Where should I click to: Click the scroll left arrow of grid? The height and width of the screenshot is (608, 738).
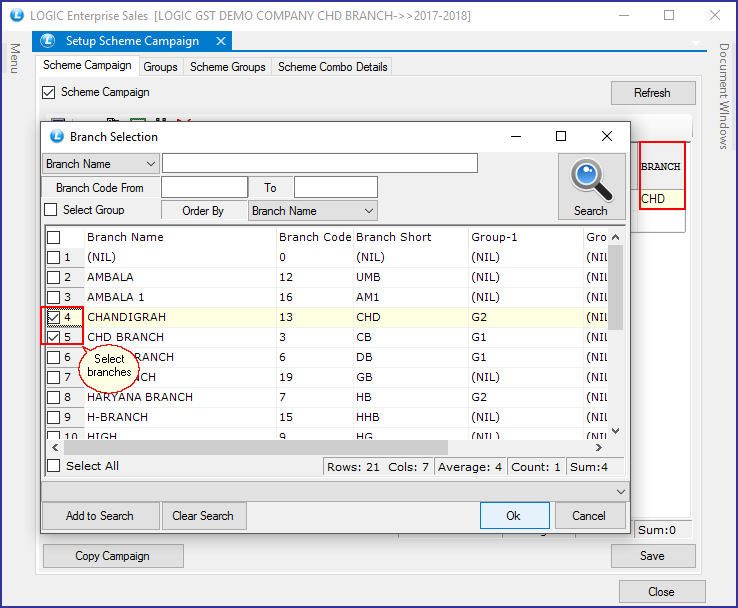tap(55, 448)
